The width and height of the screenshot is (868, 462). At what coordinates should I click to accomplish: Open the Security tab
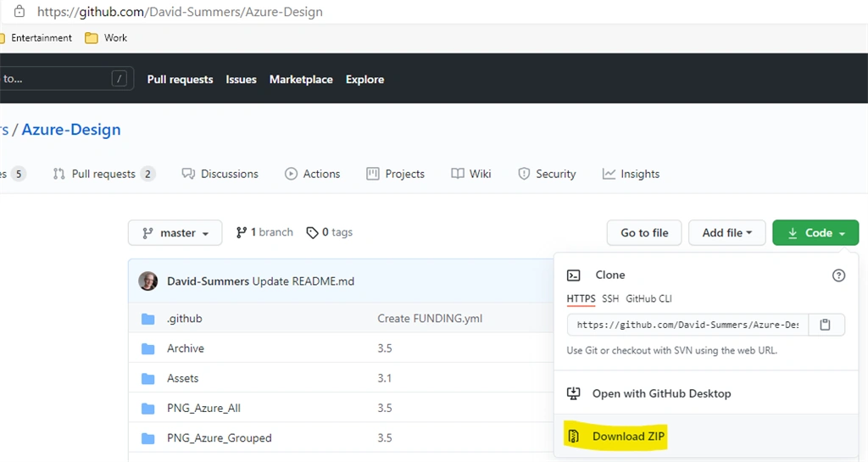point(547,174)
